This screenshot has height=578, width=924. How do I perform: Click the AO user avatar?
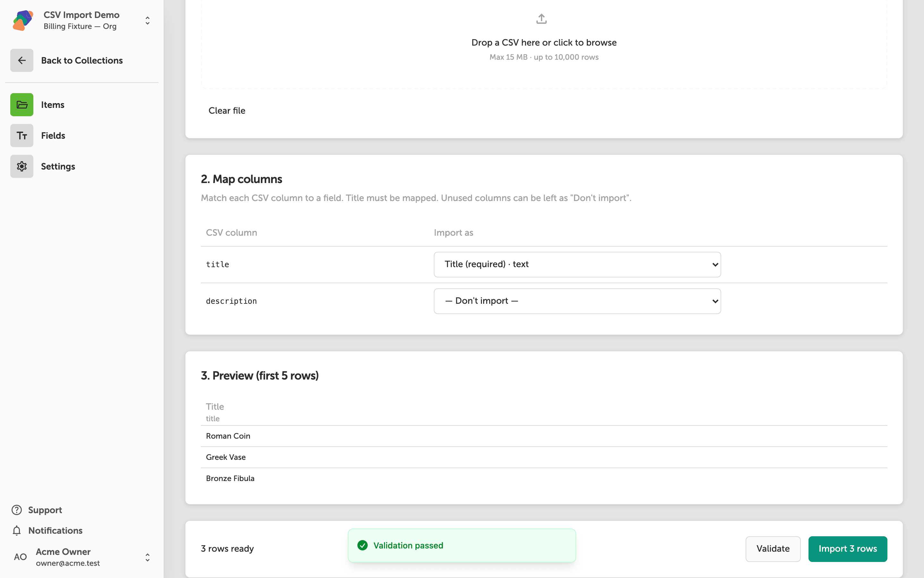point(20,557)
